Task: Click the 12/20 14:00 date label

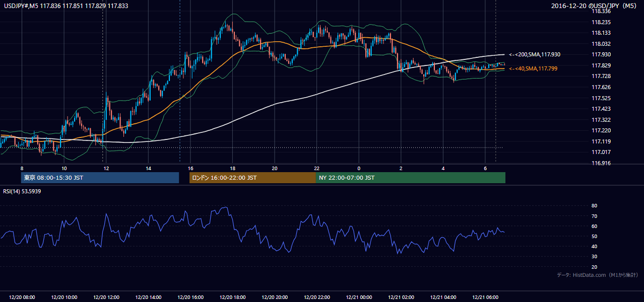Action: 148,297
